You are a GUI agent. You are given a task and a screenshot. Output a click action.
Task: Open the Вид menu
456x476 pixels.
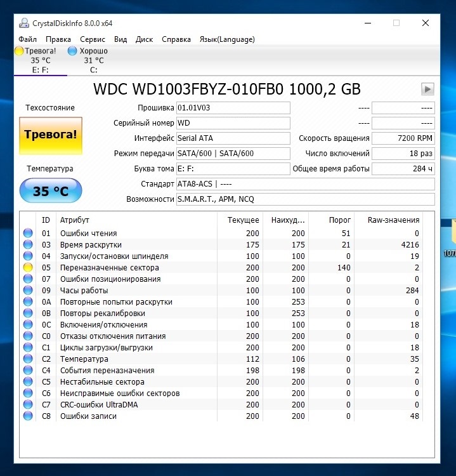(121, 39)
